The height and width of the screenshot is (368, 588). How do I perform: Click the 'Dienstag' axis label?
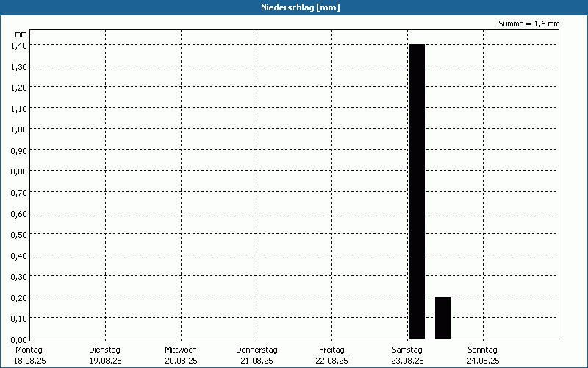[x=104, y=350]
